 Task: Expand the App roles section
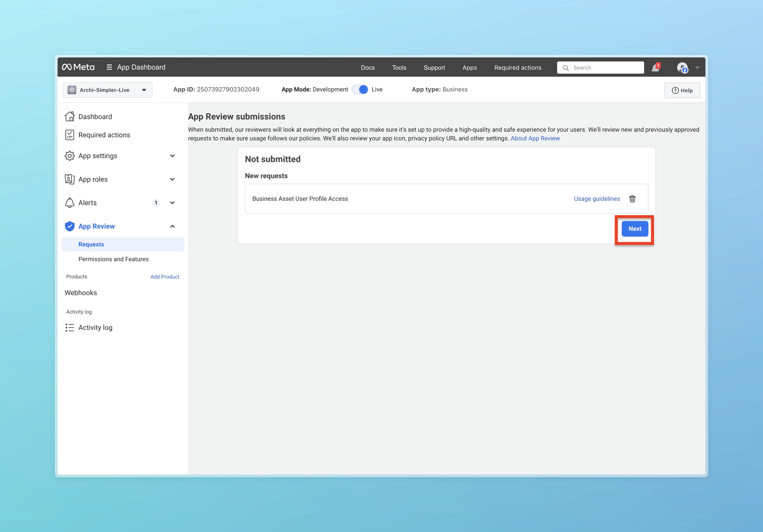172,179
